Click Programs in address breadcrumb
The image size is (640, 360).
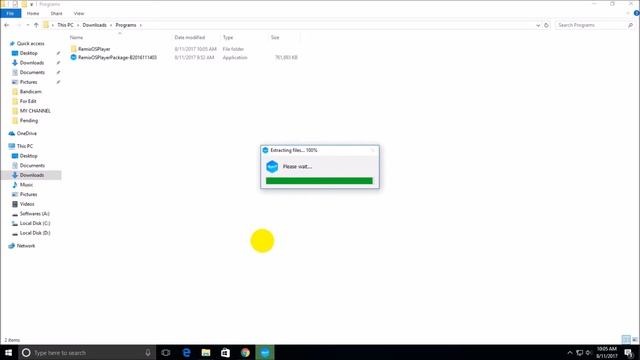126,25
